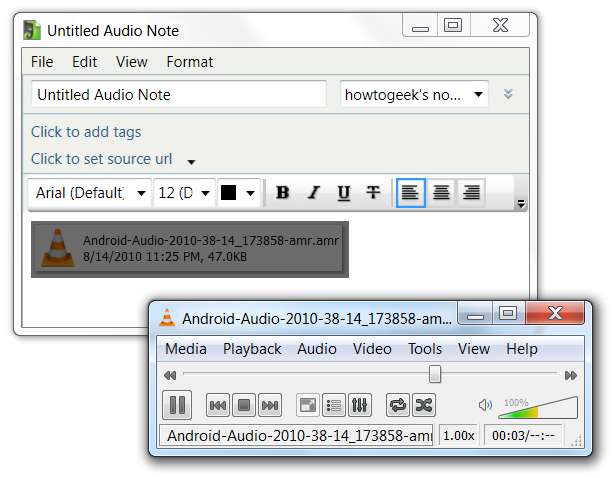The width and height of the screenshot is (612, 478).
Task: Align note text to the left
Action: (411, 192)
